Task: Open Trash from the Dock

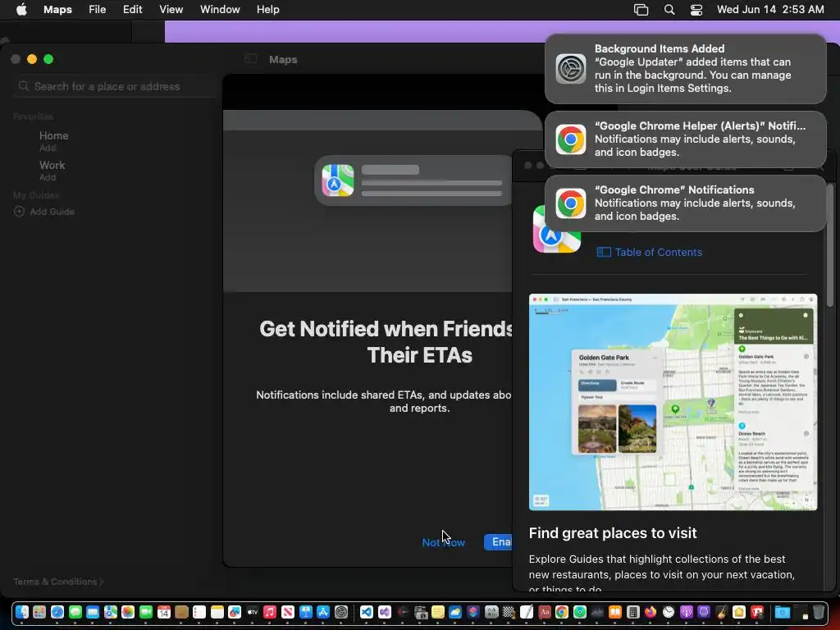Action: [819, 612]
